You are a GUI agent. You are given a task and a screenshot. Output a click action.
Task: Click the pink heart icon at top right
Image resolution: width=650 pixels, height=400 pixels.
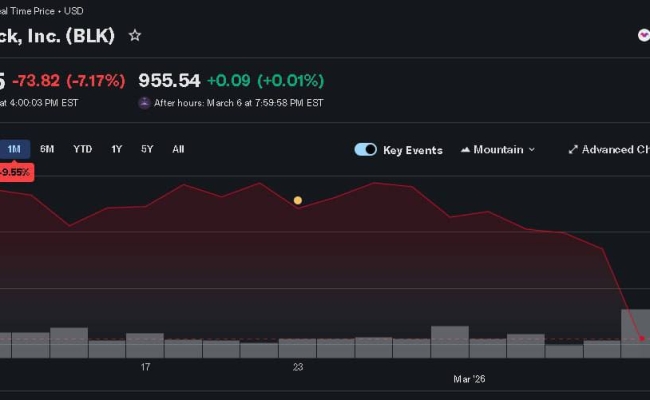tap(643, 35)
